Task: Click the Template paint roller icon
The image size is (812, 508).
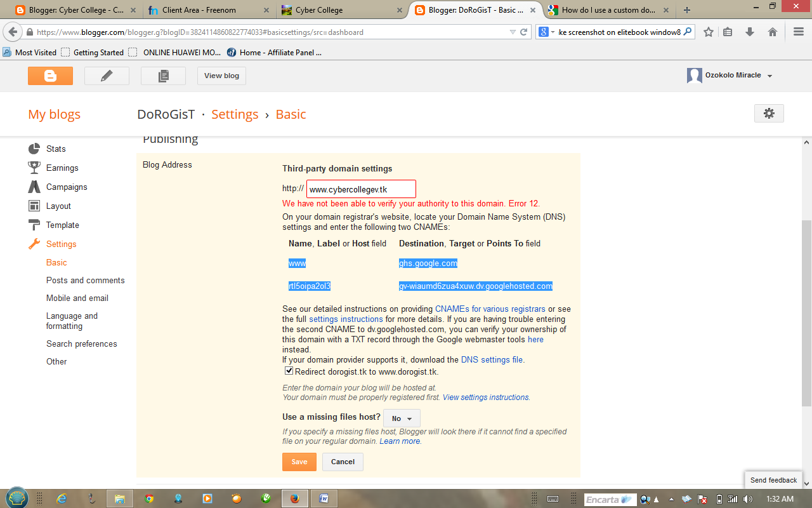Action: (34, 225)
